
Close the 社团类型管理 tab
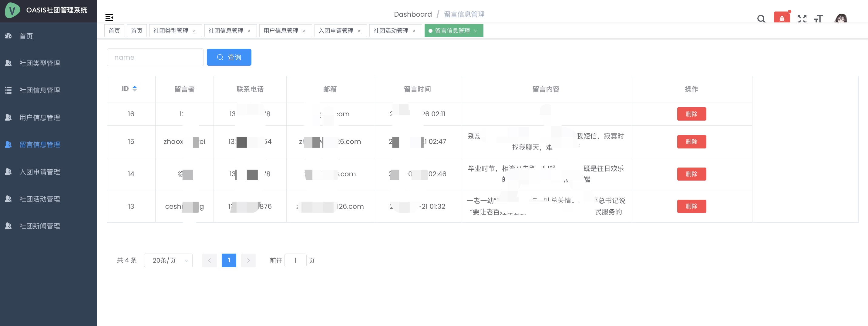tap(194, 31)
